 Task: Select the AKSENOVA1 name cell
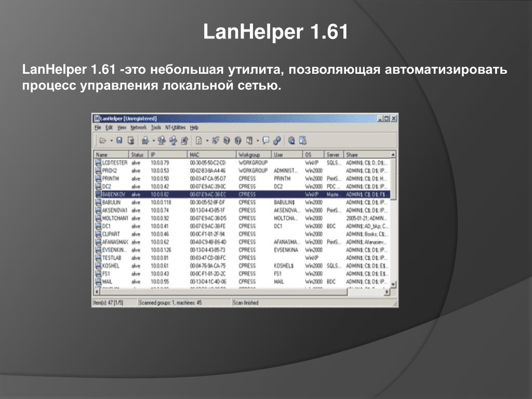point(115,210)
